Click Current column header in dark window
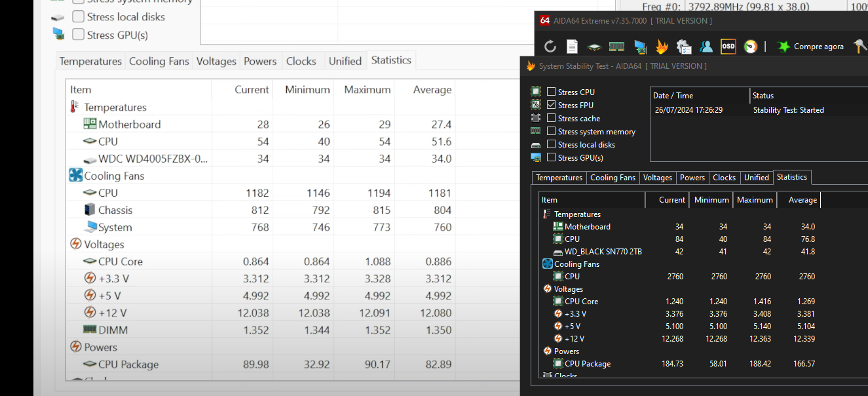This screenshot has height=396, width=868. pos(667,200)
